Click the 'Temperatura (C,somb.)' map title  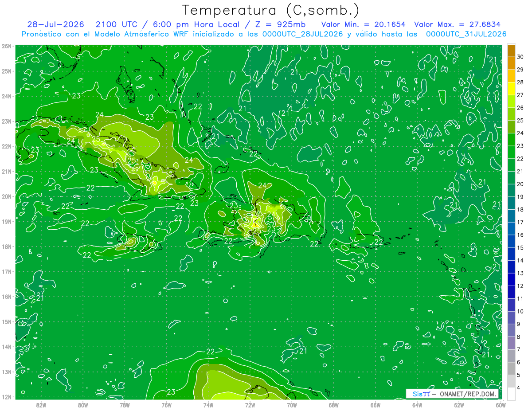(x=271, y=10)
